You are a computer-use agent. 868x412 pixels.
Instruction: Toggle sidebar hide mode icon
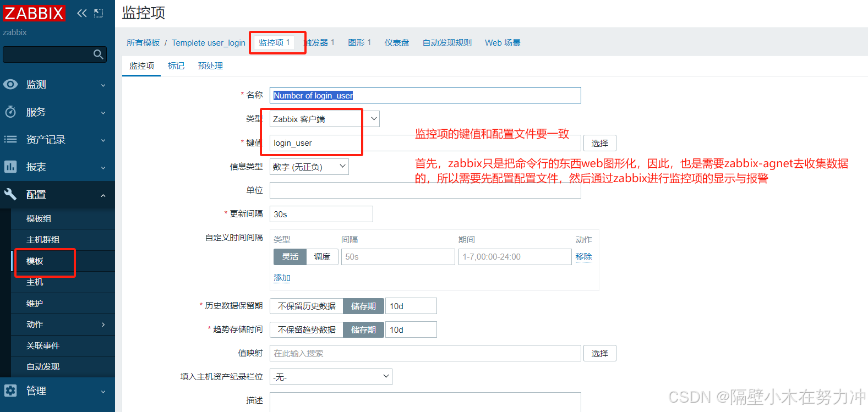pyautogui.click(x=99, y=13)
